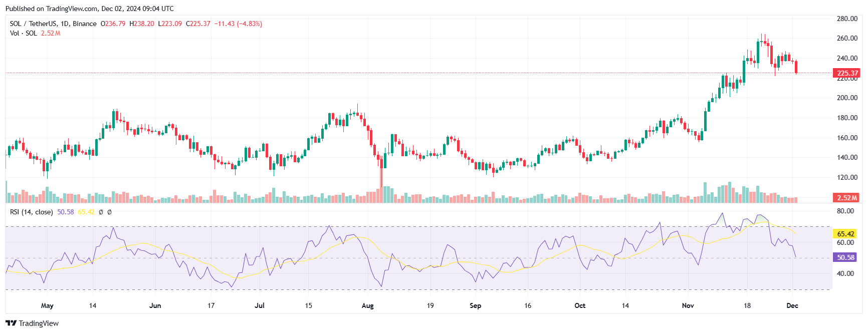Viewport: 868px width, 333px height.
Task: Click the latest red candlestick near Dec
Action: tap(796, 67)
